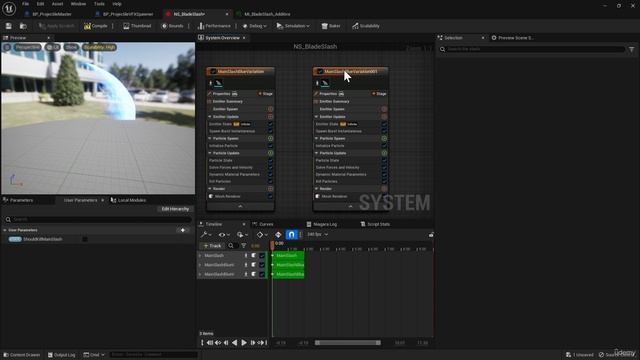Screen dimensions: 640x360
Task: Toggle Kill Particles checkbox in first emitter
Action: pyautogui.click(x=270, y=181)
